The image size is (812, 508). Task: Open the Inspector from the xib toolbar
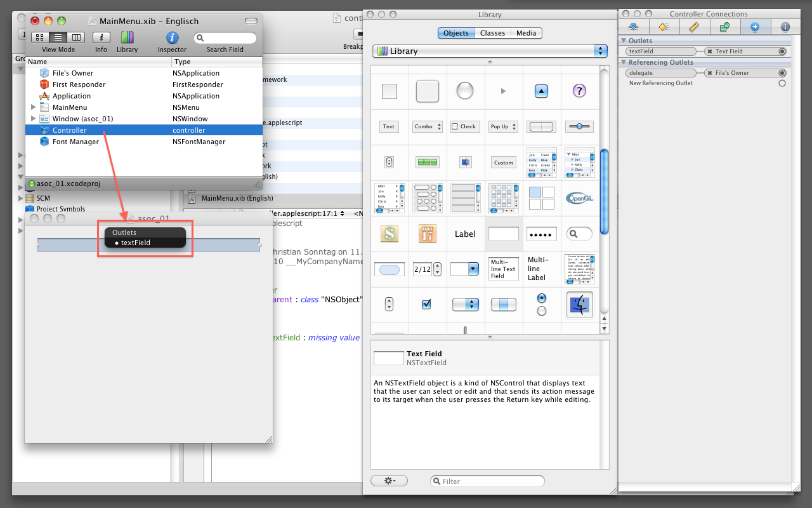point(172,38)
